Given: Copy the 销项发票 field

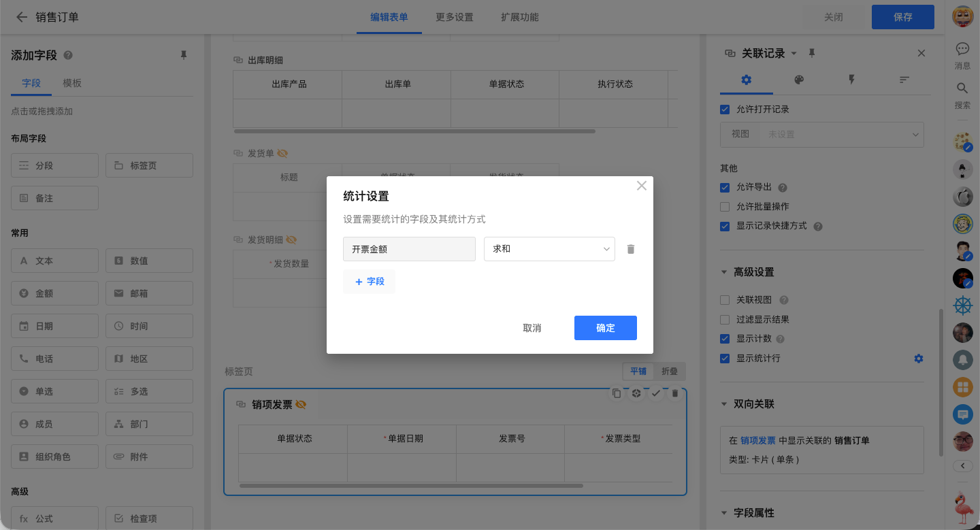Looking at the screenshot, I should 617,393.
